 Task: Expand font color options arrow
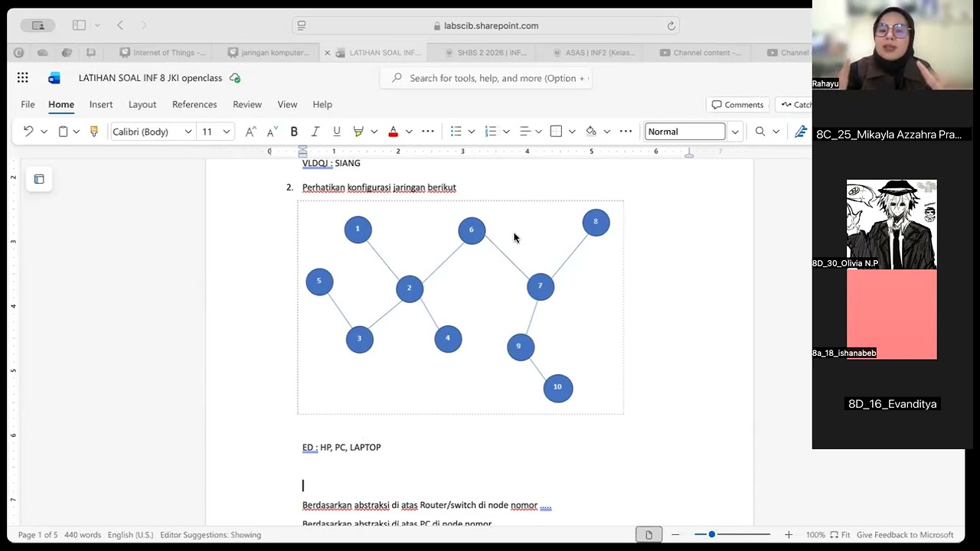(409, 132)
